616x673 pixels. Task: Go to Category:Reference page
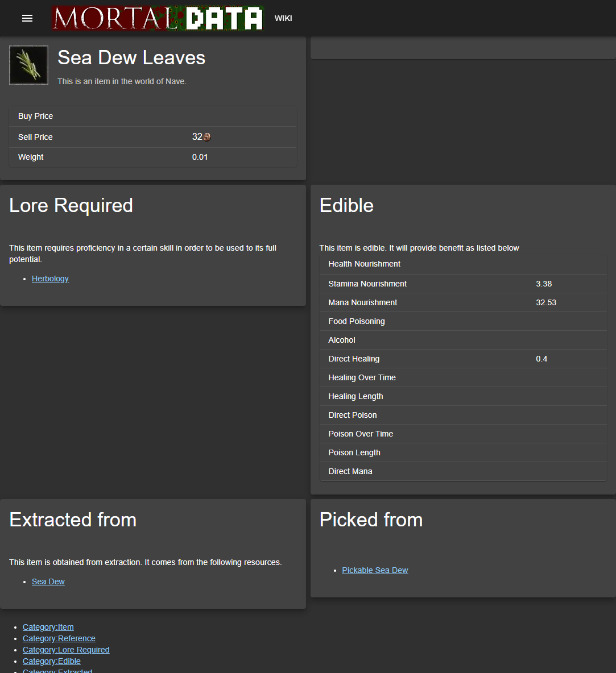coord(59,638)
